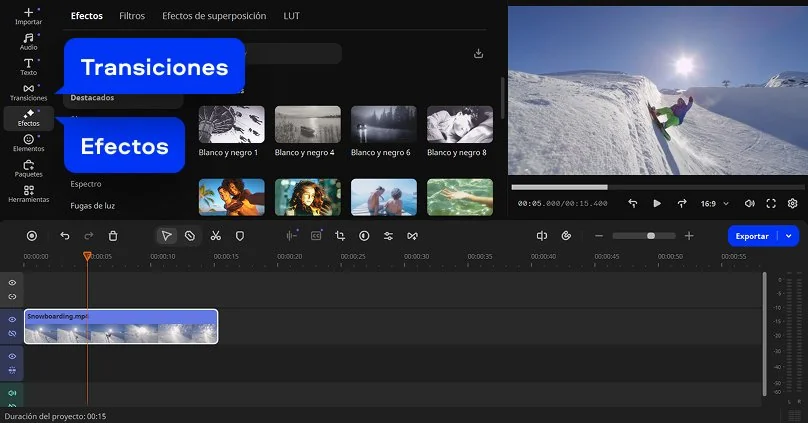Click the undo arrow in timeline toolbar
808x423 pixels.
coord(65,236)
